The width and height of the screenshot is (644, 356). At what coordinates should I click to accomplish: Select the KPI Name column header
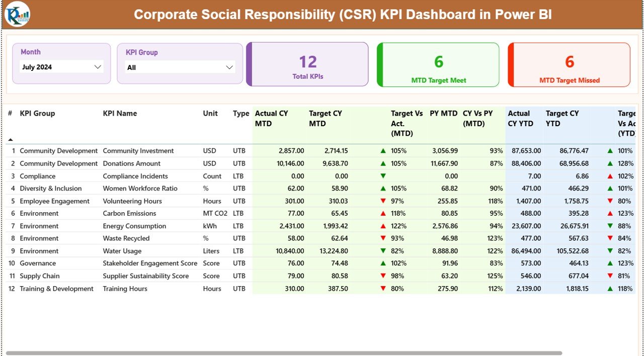119,114
